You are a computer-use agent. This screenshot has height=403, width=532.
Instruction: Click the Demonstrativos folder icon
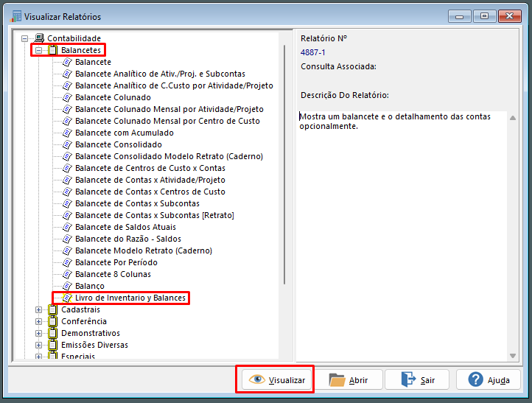point(52,333)
